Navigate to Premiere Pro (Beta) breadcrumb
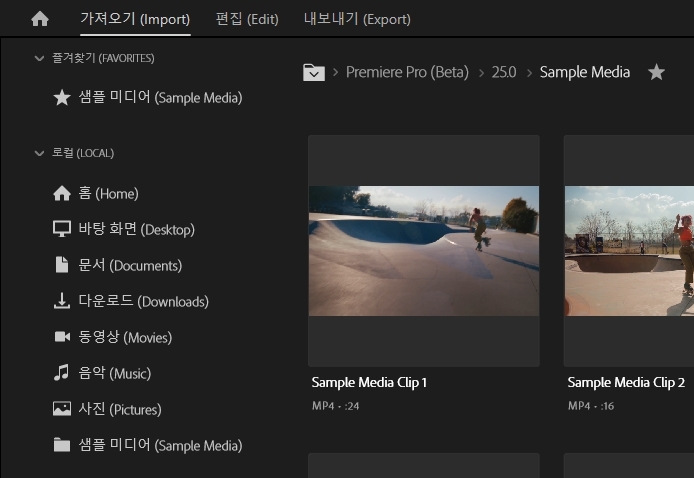Image resolution: width=694 pixels, height=478 pixels. 407,72
